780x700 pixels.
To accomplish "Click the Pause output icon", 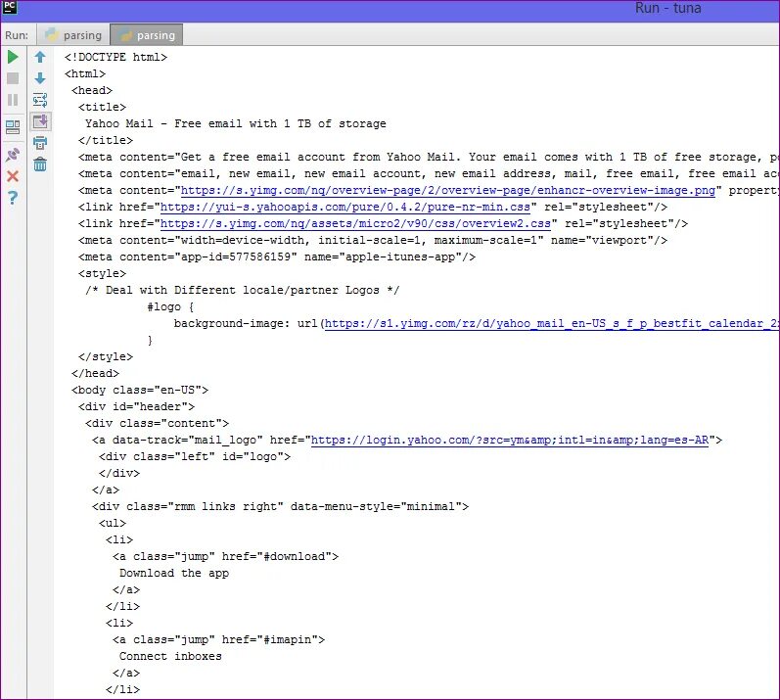I will click(x=13, y=100).
